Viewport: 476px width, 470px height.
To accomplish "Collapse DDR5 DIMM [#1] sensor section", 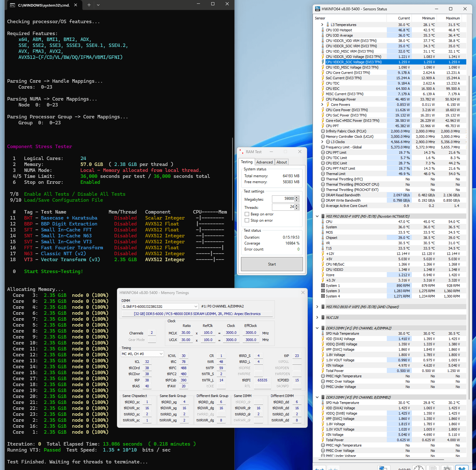I will tap(317, 328).
